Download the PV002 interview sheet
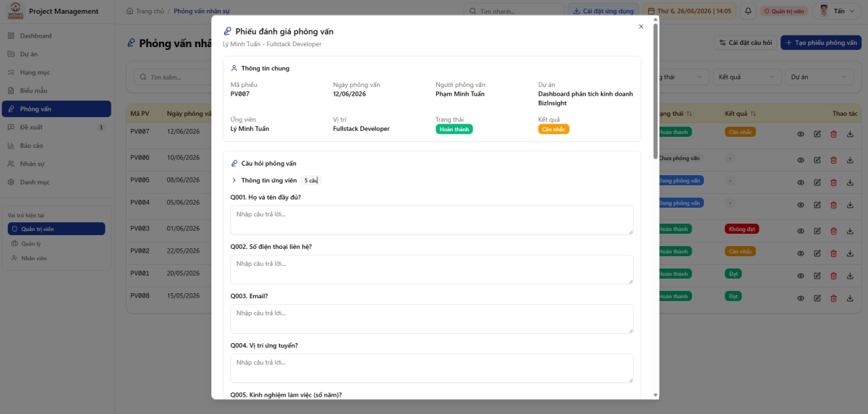Viewport: 868px width, 414px height. [850, 253]
